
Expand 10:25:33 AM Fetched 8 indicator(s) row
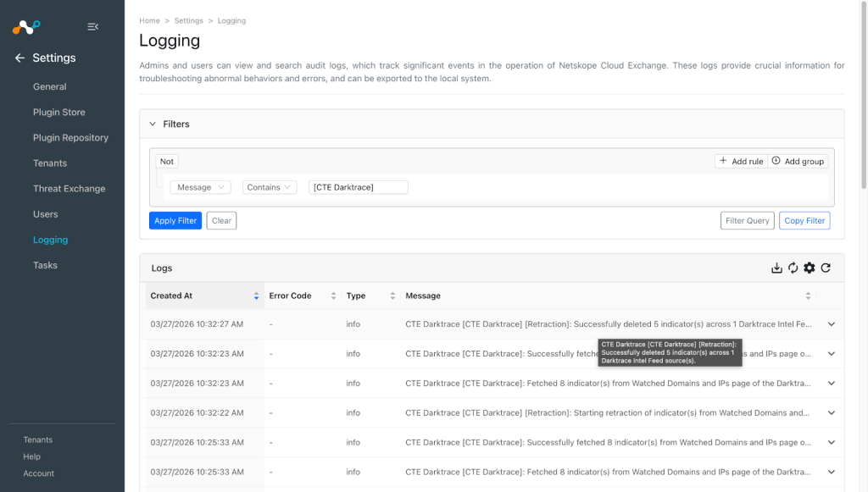[x=832, y=472]
